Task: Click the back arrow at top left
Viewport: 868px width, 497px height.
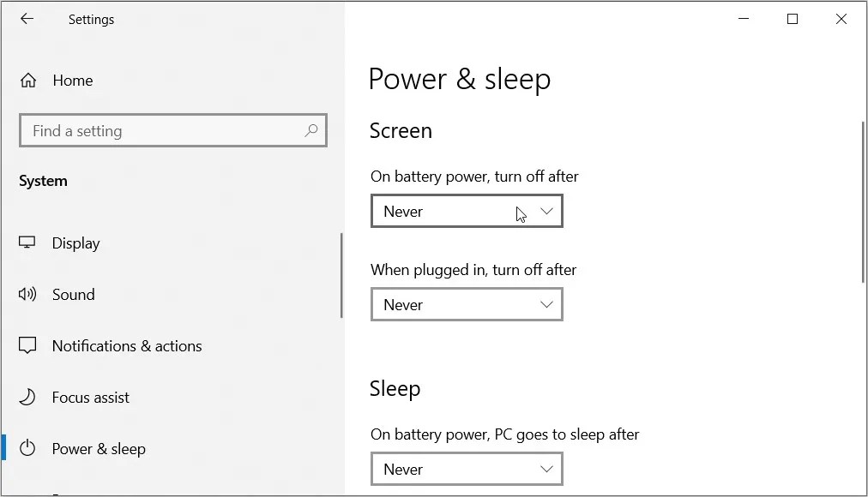Action: point(26,19)
